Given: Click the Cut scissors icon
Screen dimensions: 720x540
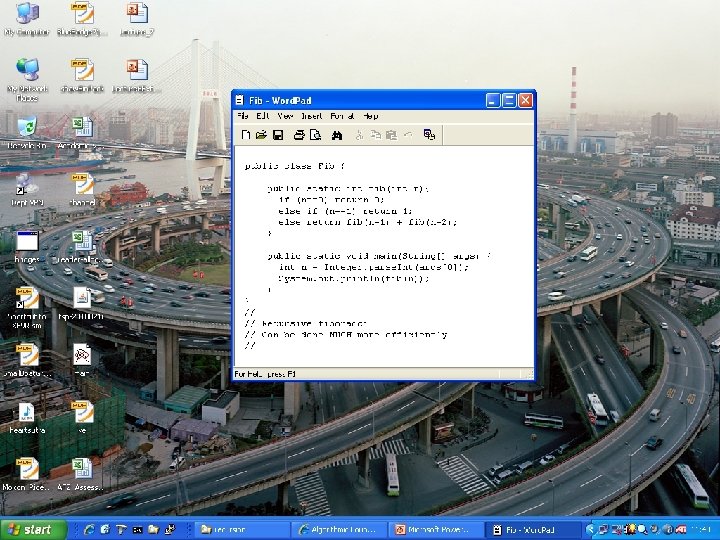Looking at the screenshot, I should click(359, 135).
